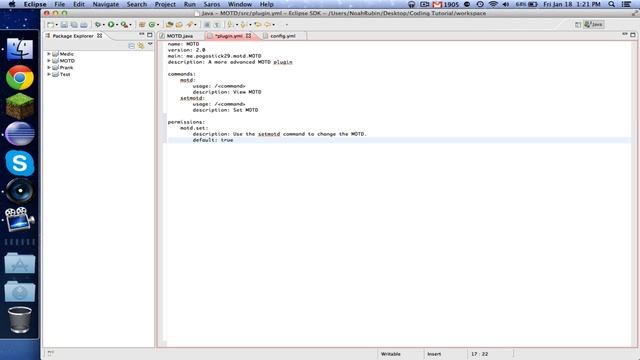Image resolution: width=640 pixels, height=360 pixels.
Task: Click the New Java Class icon
Action: point(152,25)
